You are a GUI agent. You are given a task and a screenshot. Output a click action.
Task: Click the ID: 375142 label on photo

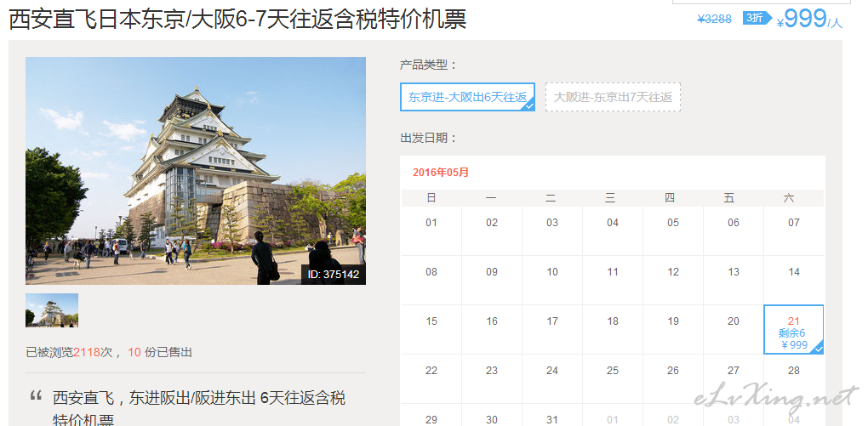[x=334, y=274]
